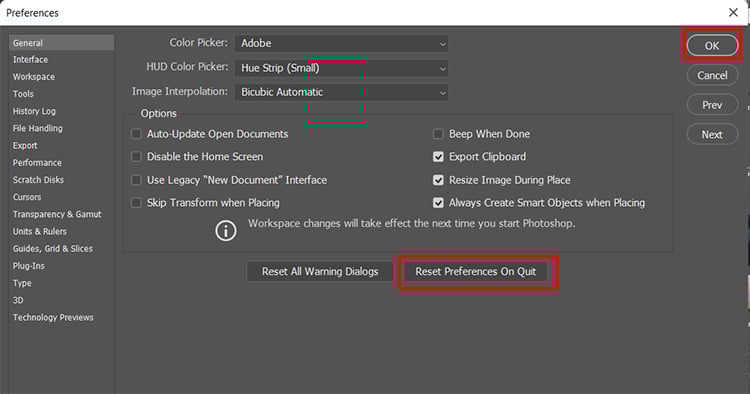Click Reset Preferences On Quit button
Screen dimensions: 750x394
[475, 272]
